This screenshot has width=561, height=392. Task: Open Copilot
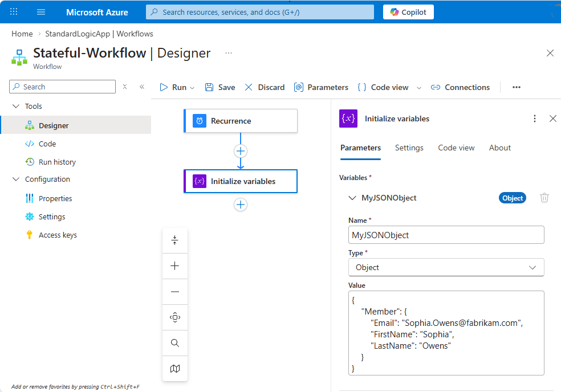pos(408,12)
